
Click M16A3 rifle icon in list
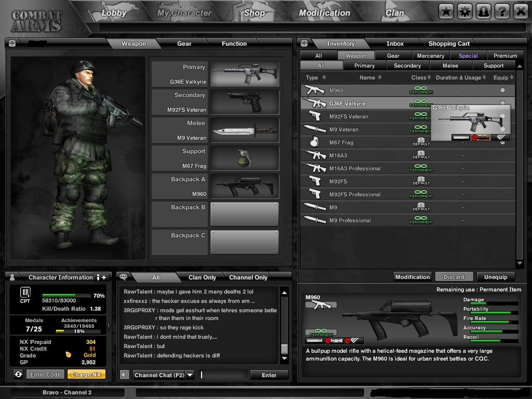coord(314,155)
